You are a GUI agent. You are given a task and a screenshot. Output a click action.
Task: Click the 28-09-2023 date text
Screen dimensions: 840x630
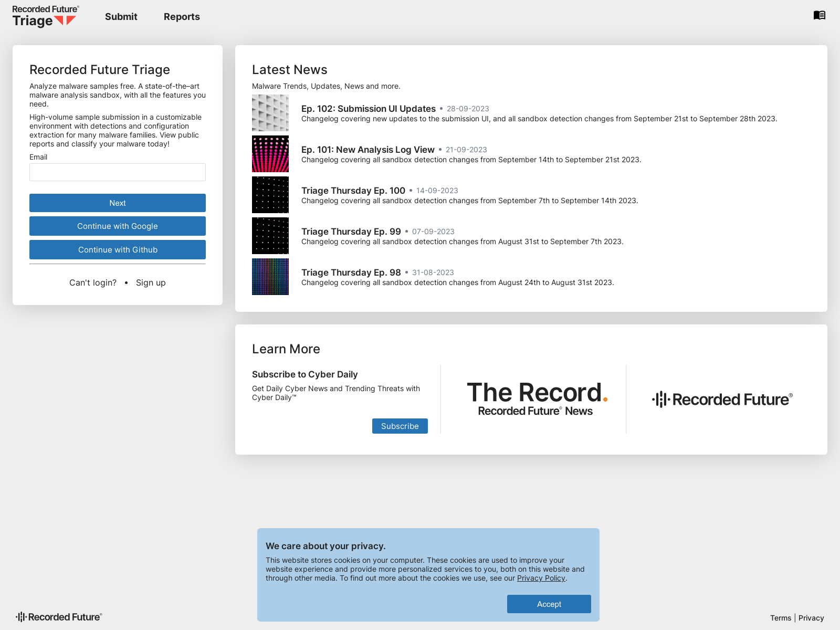[468, 109]
